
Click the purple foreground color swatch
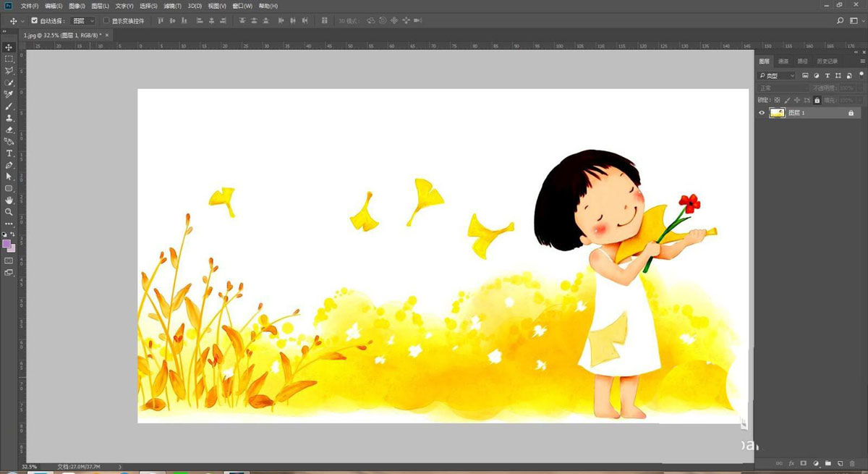(7, 244)
